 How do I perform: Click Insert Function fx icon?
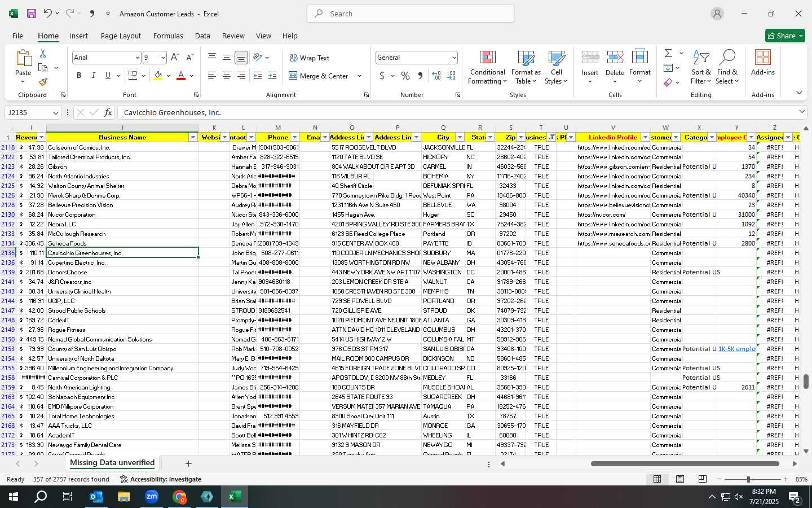[108, 112]
